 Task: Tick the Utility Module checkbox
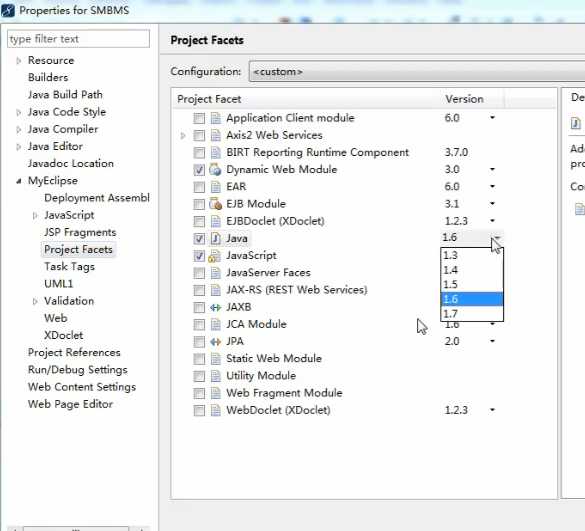pyautogui.click(x=199, y=376)
